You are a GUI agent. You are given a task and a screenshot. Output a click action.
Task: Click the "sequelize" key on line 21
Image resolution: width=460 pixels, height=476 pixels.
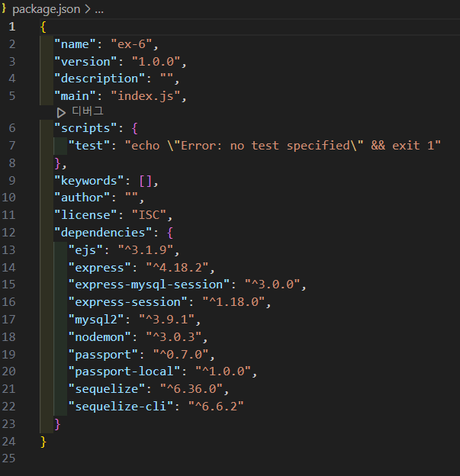[x=107, y=389]
